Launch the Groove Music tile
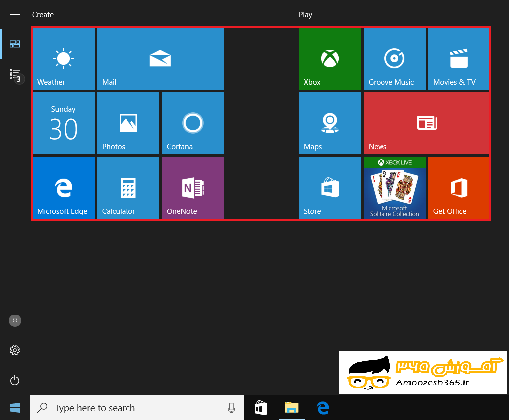509x420 pixels. [394, 59]
